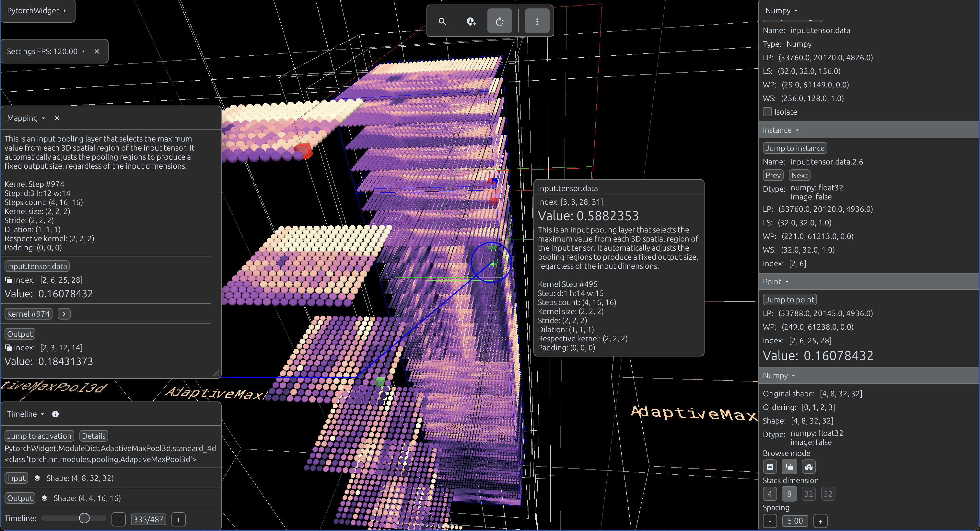Viewport: 980px width, 531px height.
Task: Click the red highlighted cube in the 3D view
Action: (303, 151)
